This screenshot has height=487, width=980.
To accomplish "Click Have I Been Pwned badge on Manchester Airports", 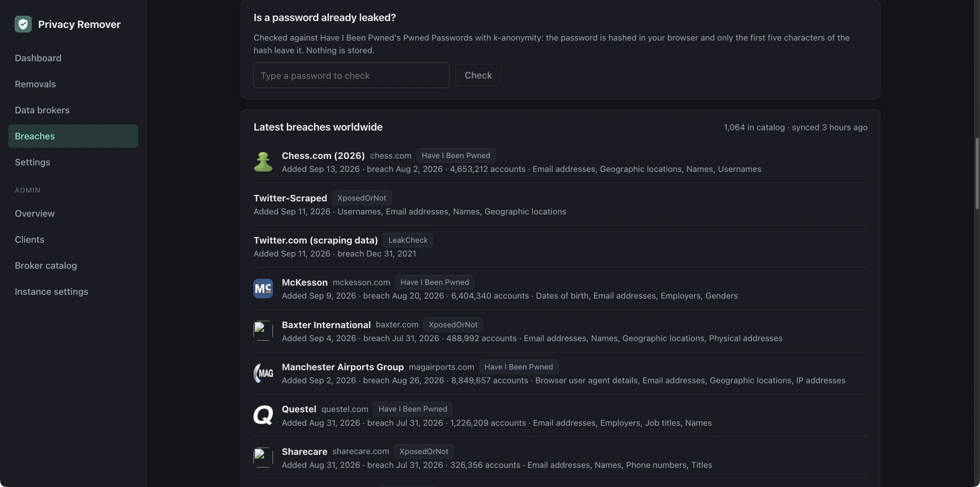I will [519, 367].
